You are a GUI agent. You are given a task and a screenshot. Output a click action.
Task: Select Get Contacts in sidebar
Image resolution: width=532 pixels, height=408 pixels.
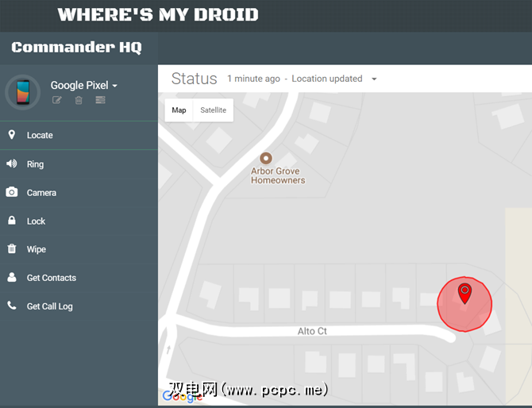(x=79, y=278)
